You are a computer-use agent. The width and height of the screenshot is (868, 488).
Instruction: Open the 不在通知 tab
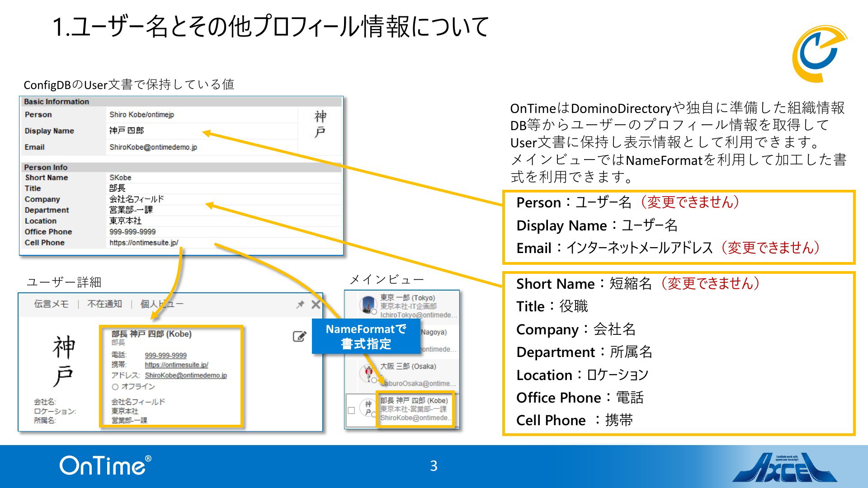[x=104, y=304]
